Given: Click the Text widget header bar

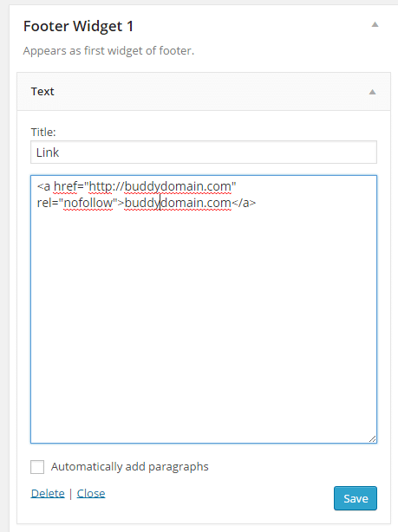Looking at the screenshot, I should (204, 92).
